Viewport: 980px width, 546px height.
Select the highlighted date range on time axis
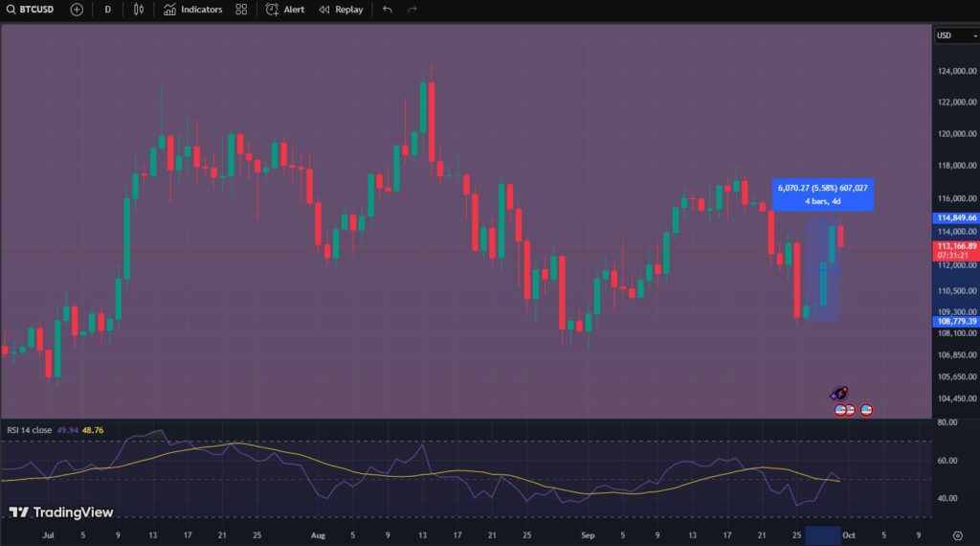(822, 535)
